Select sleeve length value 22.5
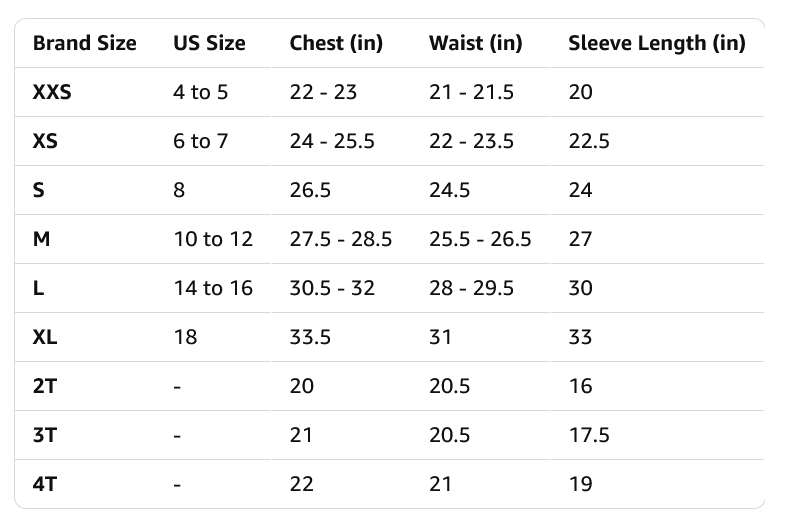Viewport: 786px width, 517px height. click(588, 142)
